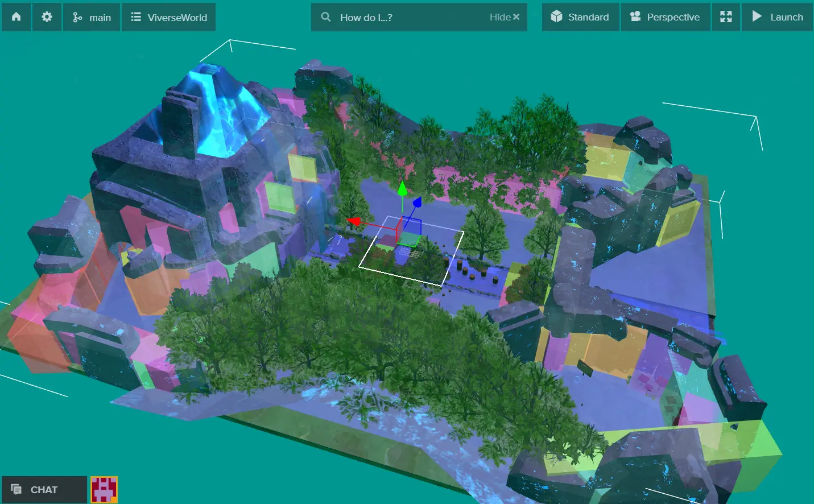Click the red X-axis gizmo arrow
The height and width of the screenshot is (504, 814).
coord(354,221)
